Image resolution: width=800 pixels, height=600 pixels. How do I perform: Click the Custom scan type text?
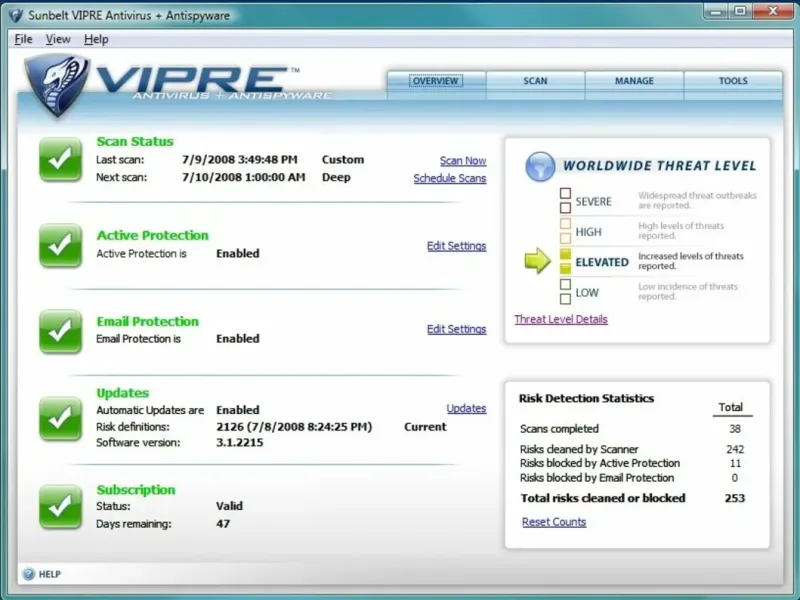pyautogui.click(x=343, y=160)
